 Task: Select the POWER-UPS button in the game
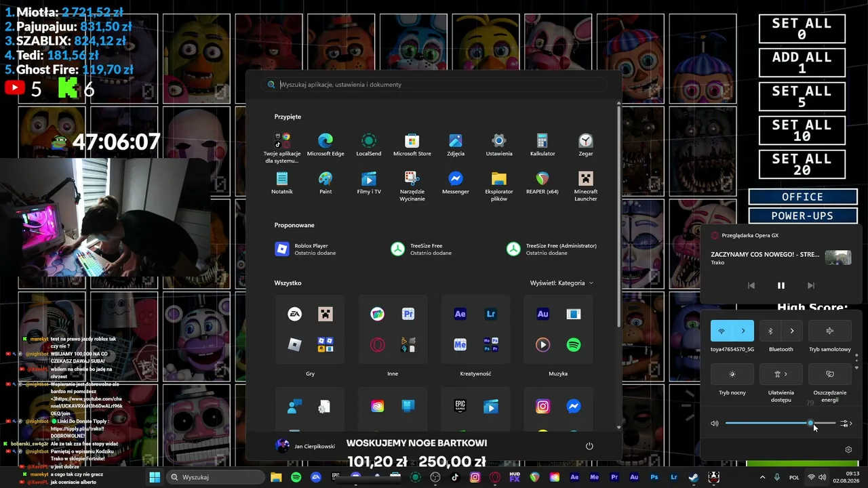point(802,216)
